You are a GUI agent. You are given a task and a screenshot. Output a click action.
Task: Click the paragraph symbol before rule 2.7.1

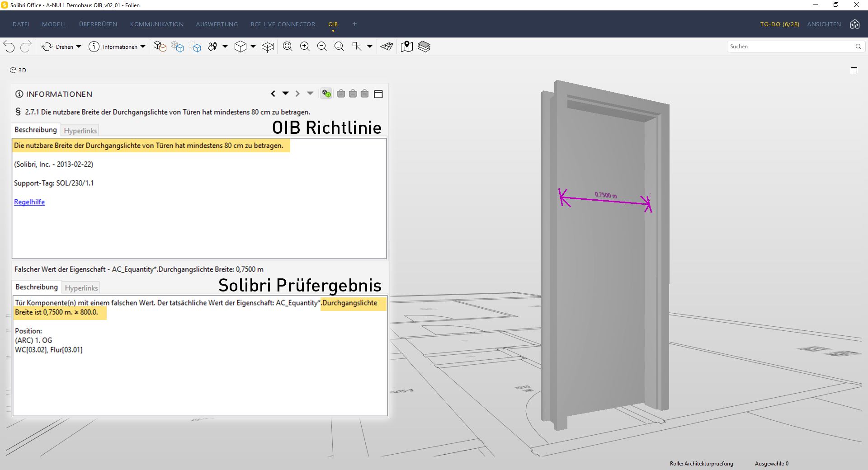point(18,111)
